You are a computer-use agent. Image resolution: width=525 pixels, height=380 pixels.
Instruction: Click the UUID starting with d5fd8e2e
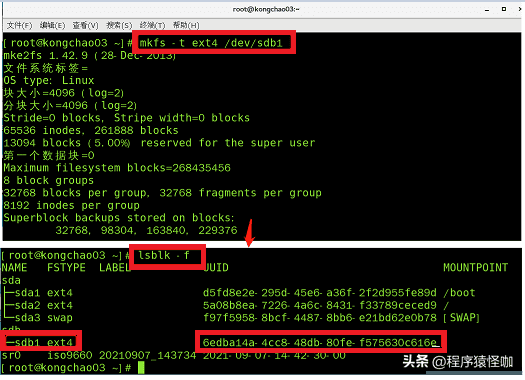tap(320, 293)
